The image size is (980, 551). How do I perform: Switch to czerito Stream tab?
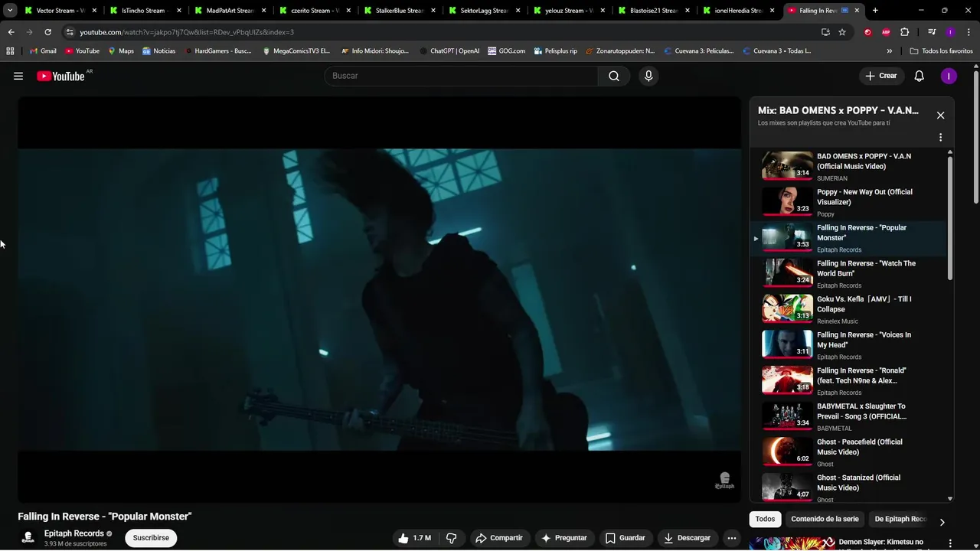point(313,11)
